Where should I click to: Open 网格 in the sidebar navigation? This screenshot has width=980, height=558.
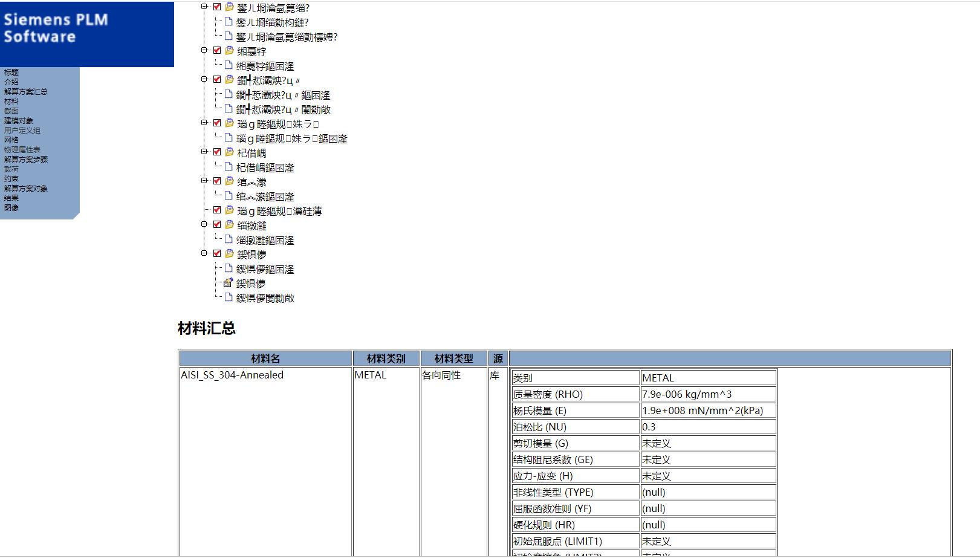point(11,140)
